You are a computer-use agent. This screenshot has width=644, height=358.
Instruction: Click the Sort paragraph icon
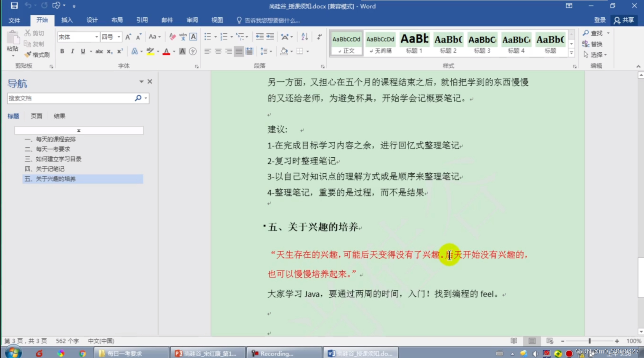click(304, 37)
